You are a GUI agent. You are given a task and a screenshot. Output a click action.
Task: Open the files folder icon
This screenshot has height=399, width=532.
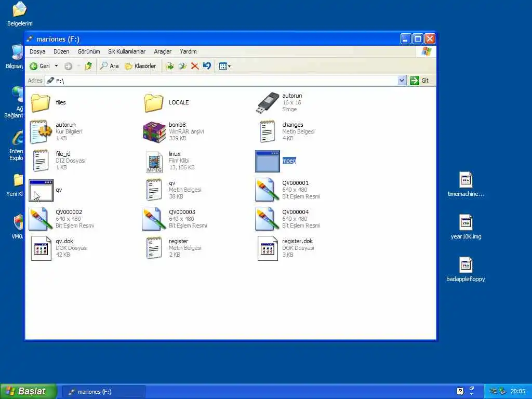coord(41,103)
